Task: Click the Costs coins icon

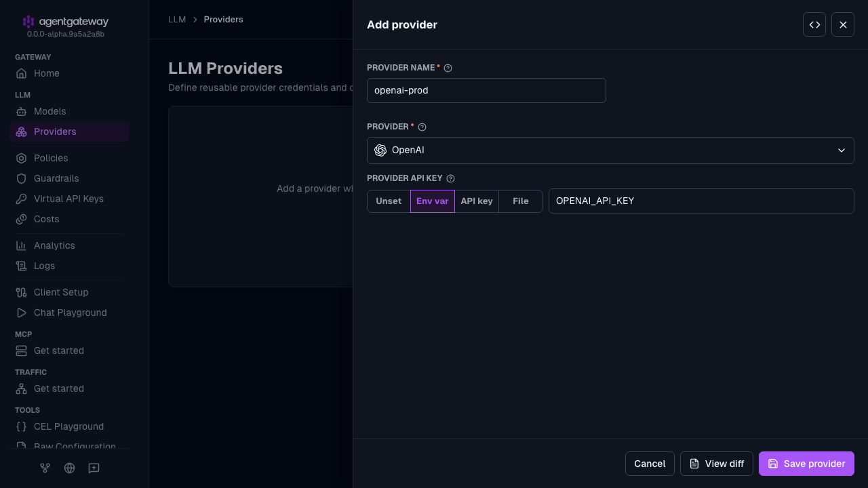Action: click(21, 219)
